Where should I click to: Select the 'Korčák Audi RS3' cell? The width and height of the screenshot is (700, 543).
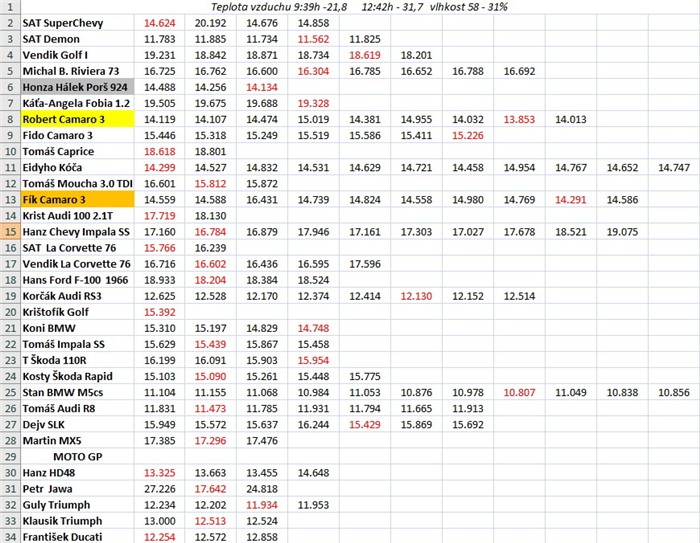(x=77, y=296)
